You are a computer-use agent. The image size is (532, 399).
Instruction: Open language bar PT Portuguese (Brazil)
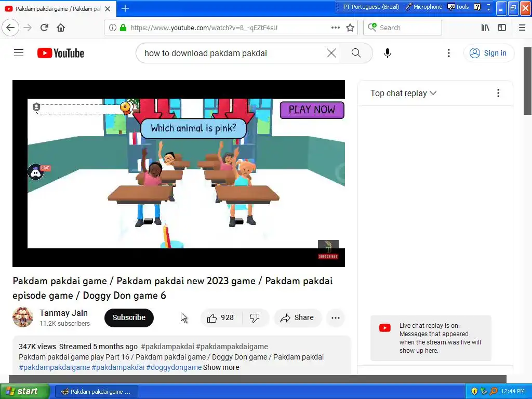371,7
